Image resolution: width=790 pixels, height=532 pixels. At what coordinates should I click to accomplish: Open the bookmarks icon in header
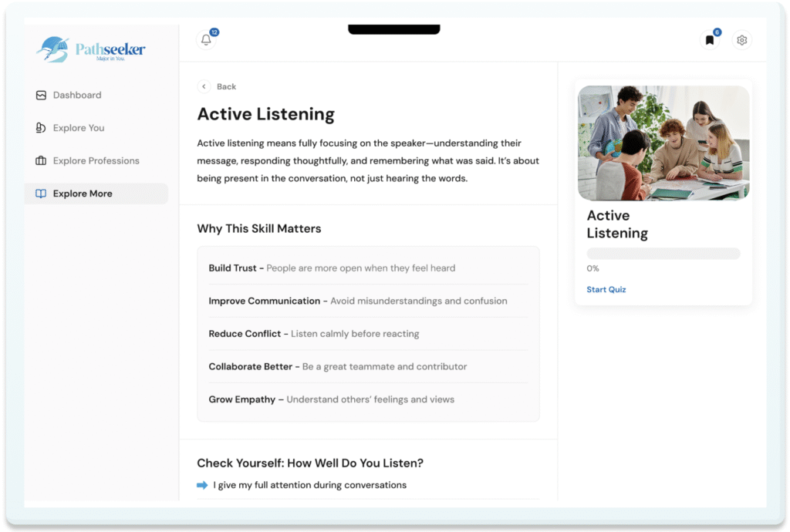710,40
